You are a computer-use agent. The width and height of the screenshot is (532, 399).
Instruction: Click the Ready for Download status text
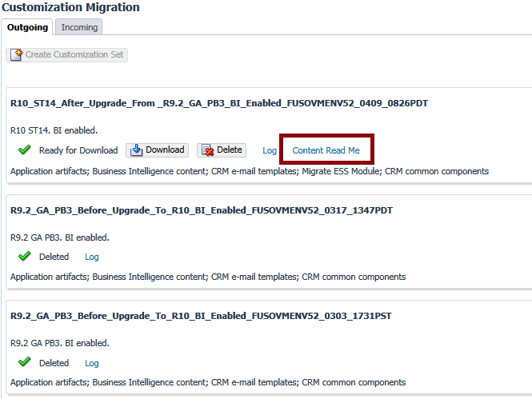(78, 150)
